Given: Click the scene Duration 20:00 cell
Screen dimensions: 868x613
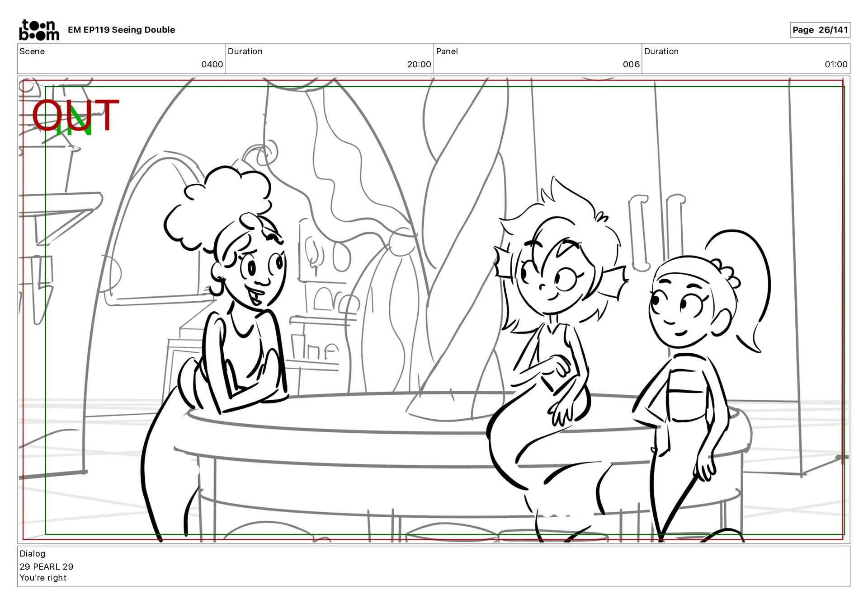Looking at the screenshot, I should coord(329,59).
